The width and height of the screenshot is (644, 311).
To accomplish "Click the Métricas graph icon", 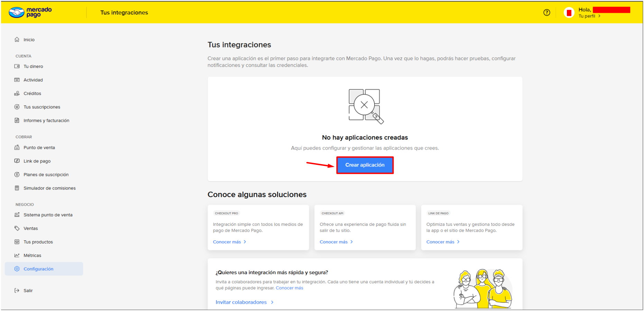I will (x=17, y=255).
